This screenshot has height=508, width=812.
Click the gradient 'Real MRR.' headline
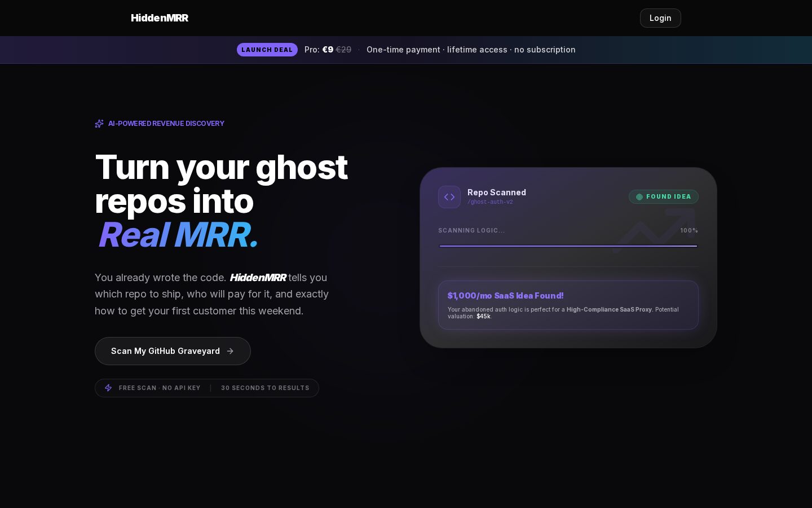pos(178,235)
